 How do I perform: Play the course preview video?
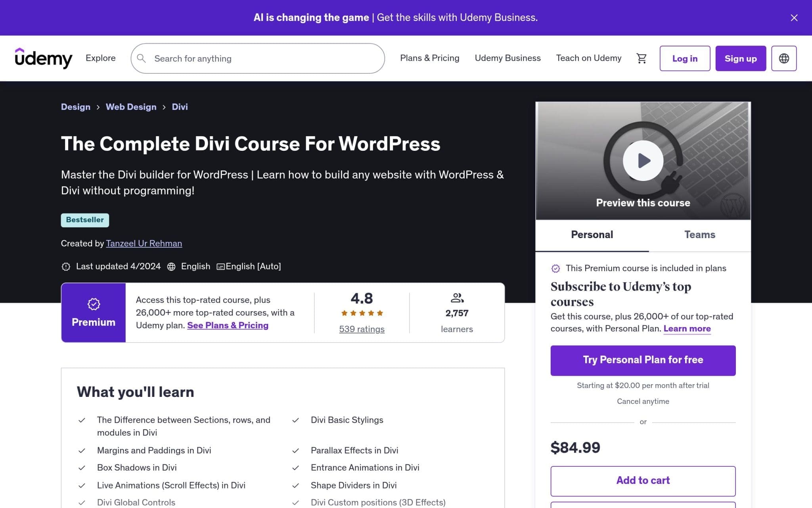point(643,160)
